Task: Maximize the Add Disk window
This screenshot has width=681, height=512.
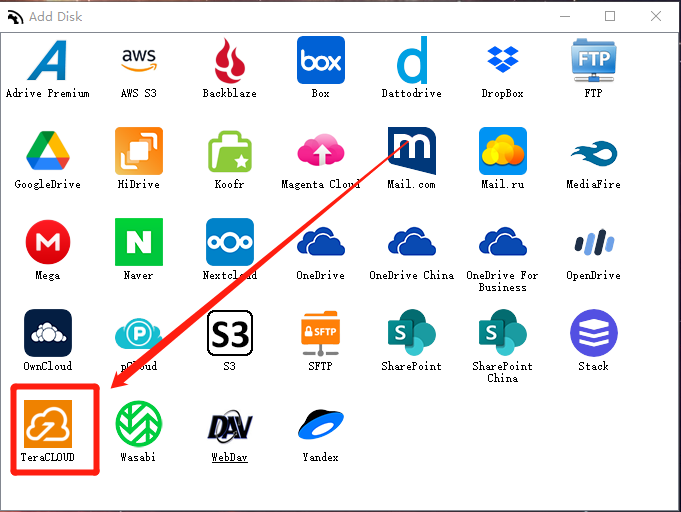Action: (610, 17)
